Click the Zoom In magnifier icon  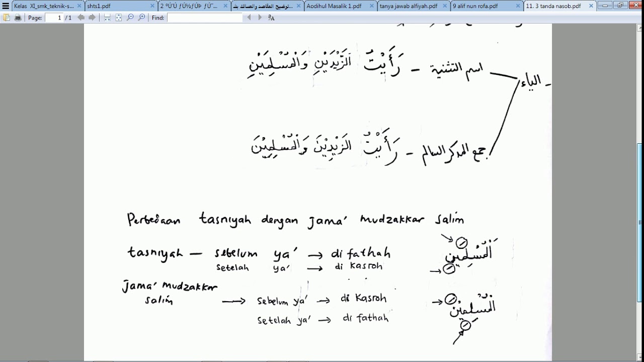tap(142, 18)
